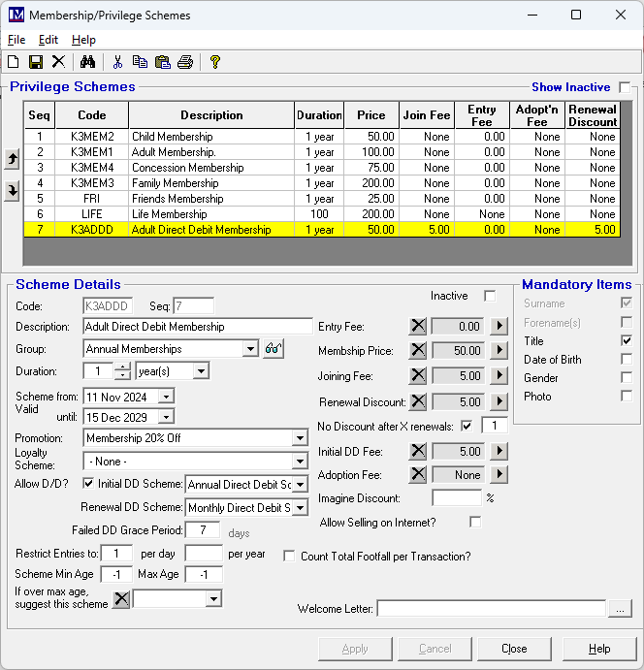Tick the Date of Birth mandatory checkbox
This screenshot has height=670, width=644.
click(627, 360)
